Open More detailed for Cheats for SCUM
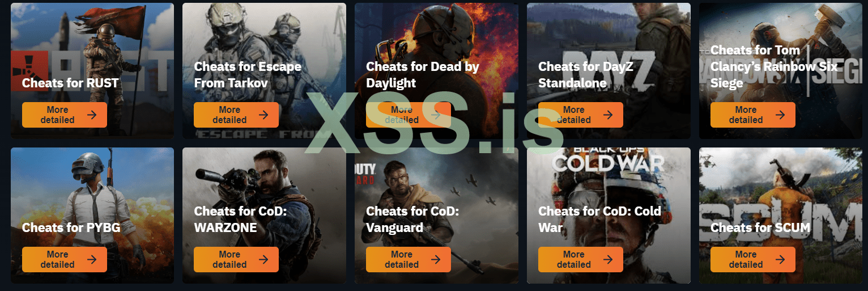Screen dimensions: 868x291 [753, 259]
